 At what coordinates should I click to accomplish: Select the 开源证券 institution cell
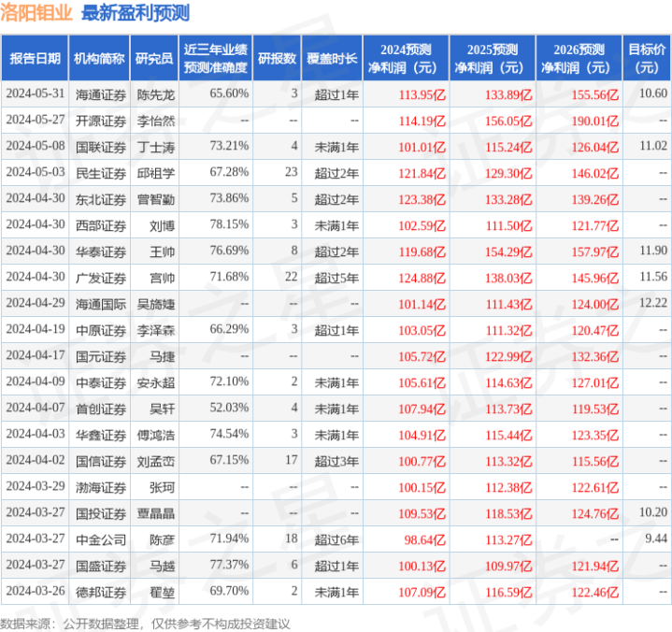[101, 121]
